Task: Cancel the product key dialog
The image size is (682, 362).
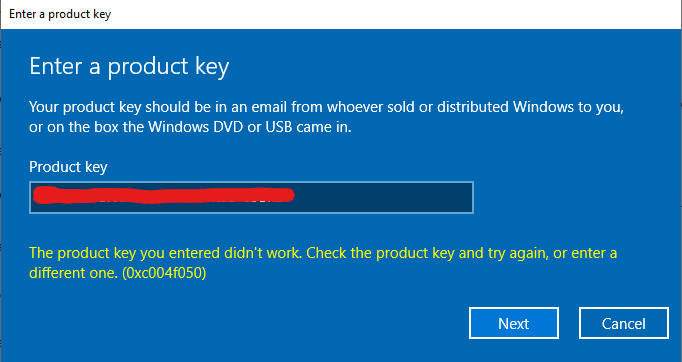Action: (x=624, y=323)
